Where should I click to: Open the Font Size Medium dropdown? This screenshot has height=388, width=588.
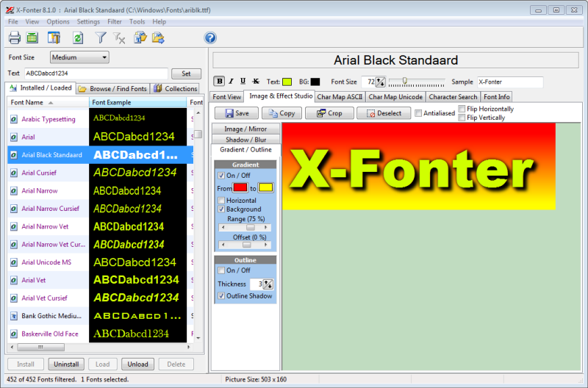[79, 57]
